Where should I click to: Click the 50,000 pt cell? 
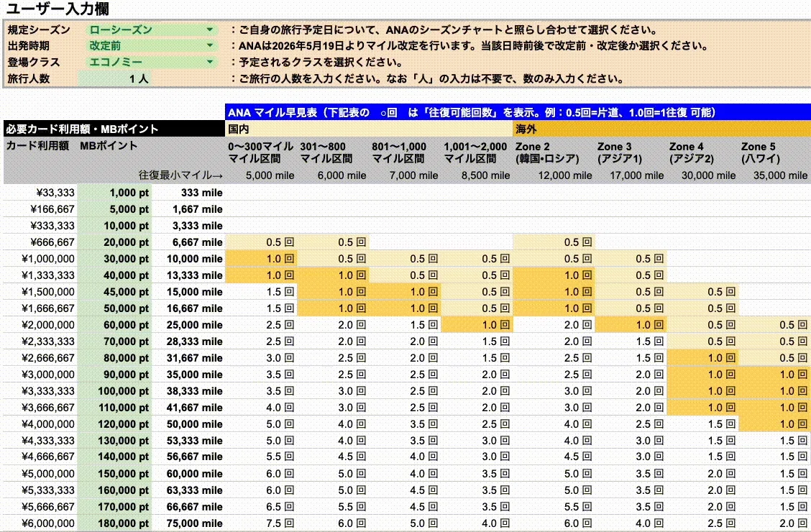[x=115, y=308]
